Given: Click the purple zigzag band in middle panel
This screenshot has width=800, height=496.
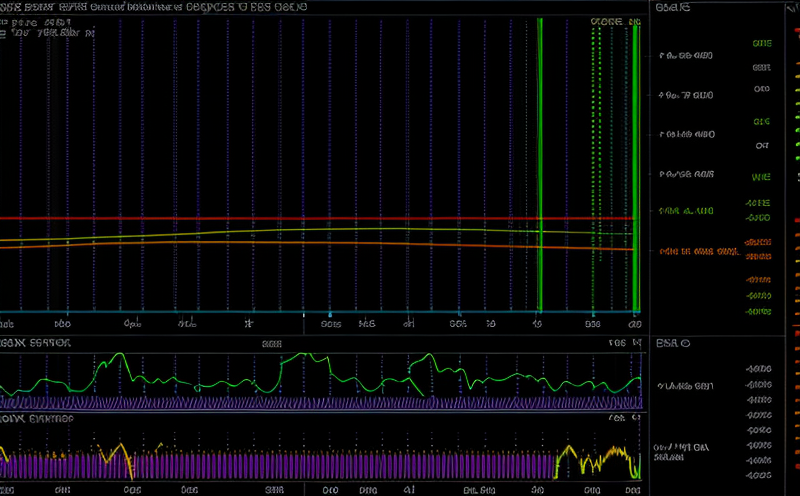Looking at the screenshot, I should tap(300, 402).
